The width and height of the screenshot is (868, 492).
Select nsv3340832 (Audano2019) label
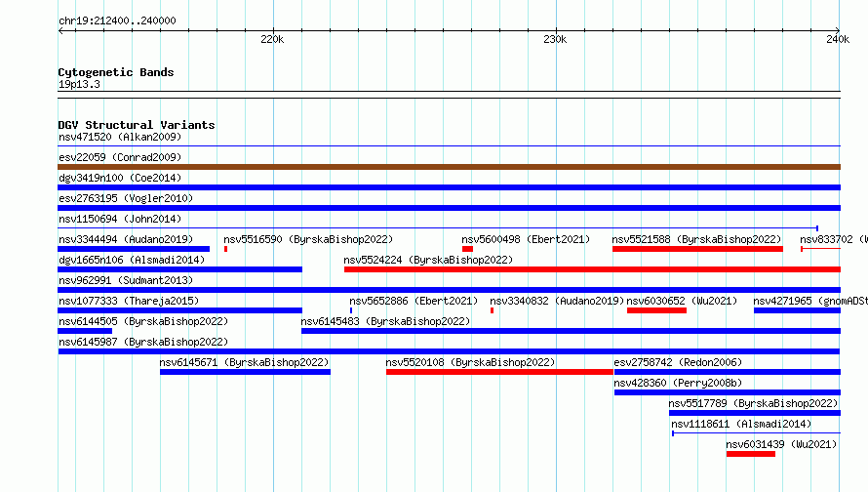click(557, 301)
